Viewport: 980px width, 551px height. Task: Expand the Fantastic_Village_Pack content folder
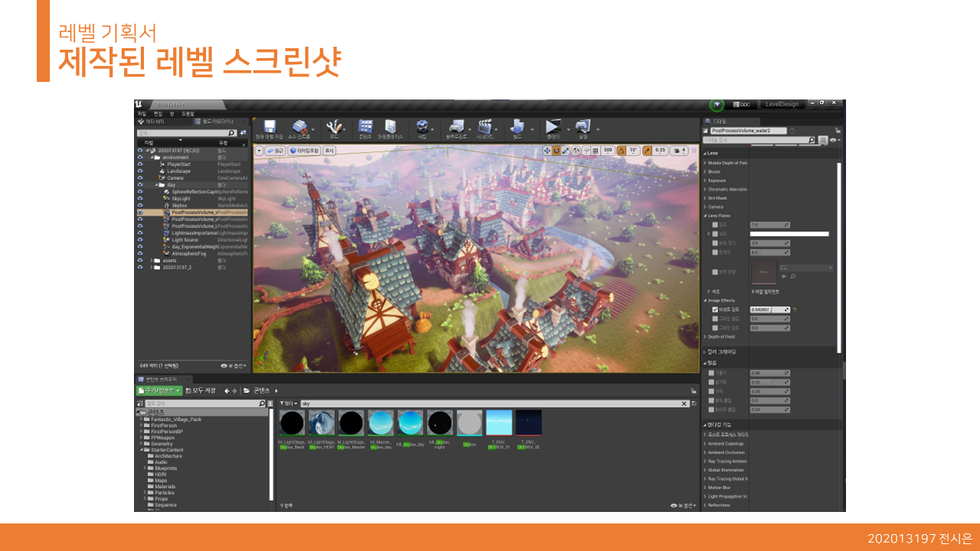142,419
